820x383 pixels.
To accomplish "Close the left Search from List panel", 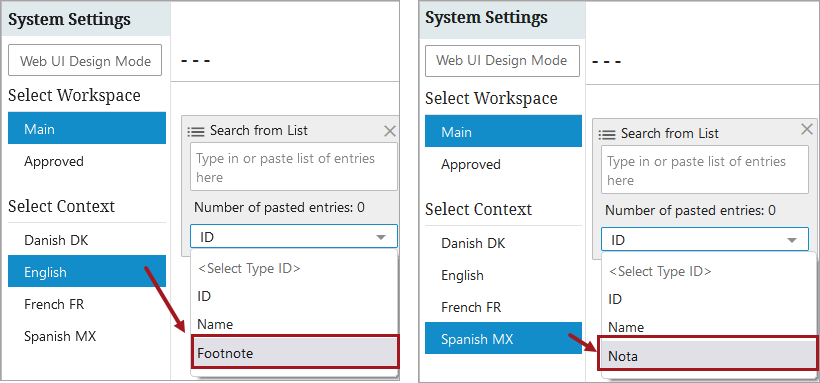I will 390,131.
